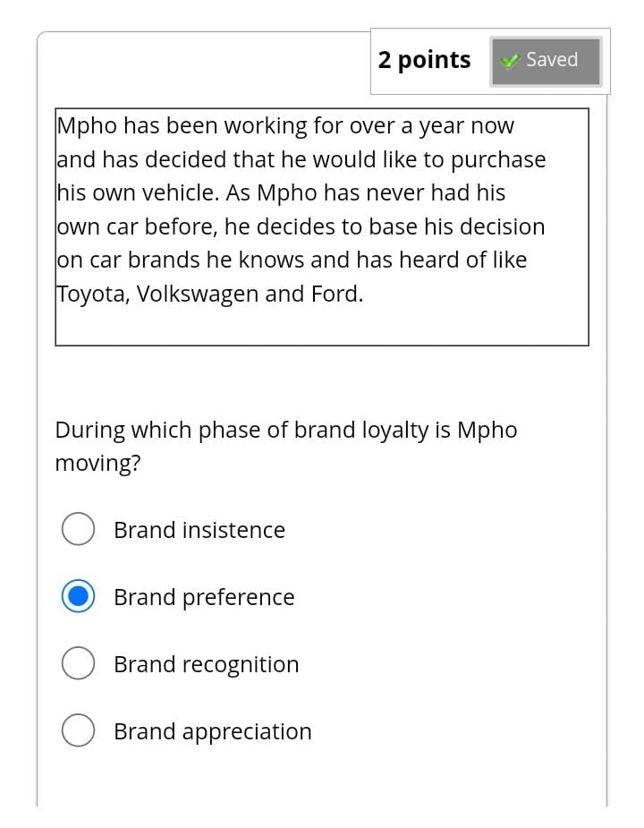Viewport: 644px width, 828px height.
Task: Click the Brand insistence answer label
Action: 199,530
